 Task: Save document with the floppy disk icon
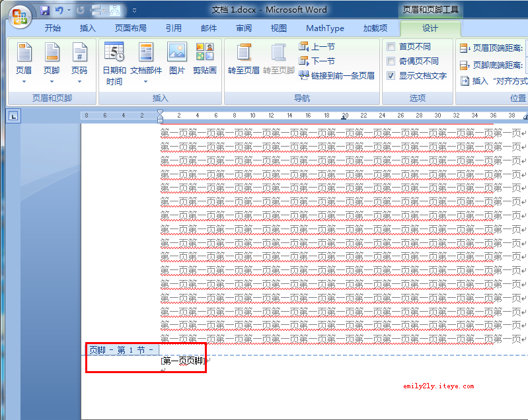tap(45, 11)
